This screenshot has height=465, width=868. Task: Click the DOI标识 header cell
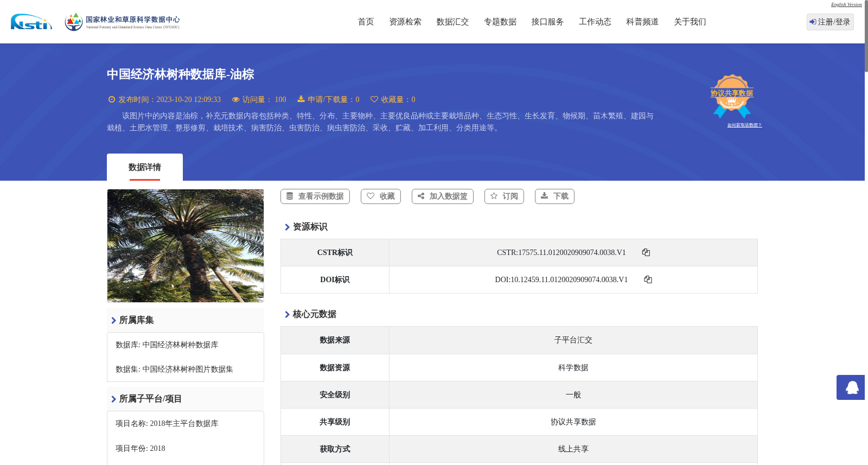click(335, 280)
